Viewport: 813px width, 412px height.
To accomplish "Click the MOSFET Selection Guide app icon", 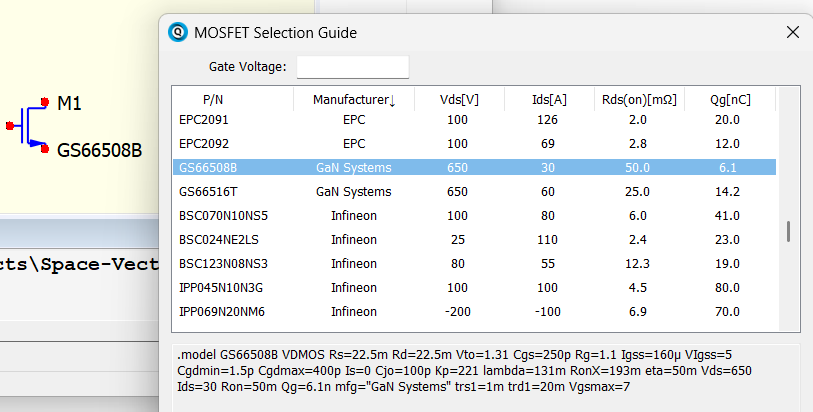I will point(177,32).
